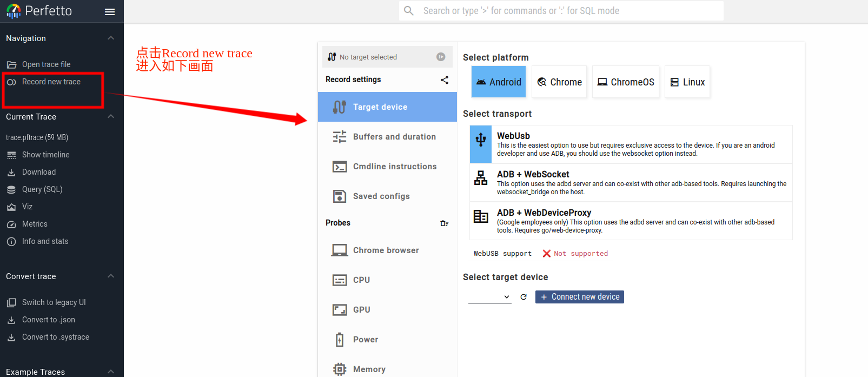Select the Linux platform
Viewport: 868px width, 377px height.
click(x=687, y=82)
